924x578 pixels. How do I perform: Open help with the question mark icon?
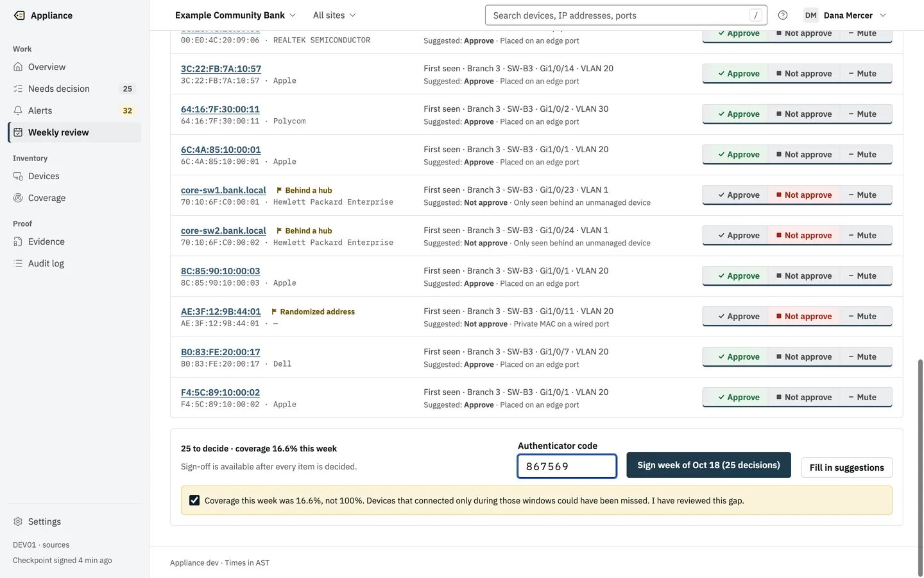pyautogui.click(x=783, y=15)
